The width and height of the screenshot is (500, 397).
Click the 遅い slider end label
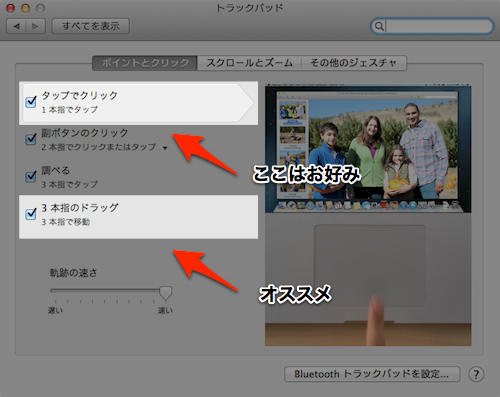tap(55, 311)
